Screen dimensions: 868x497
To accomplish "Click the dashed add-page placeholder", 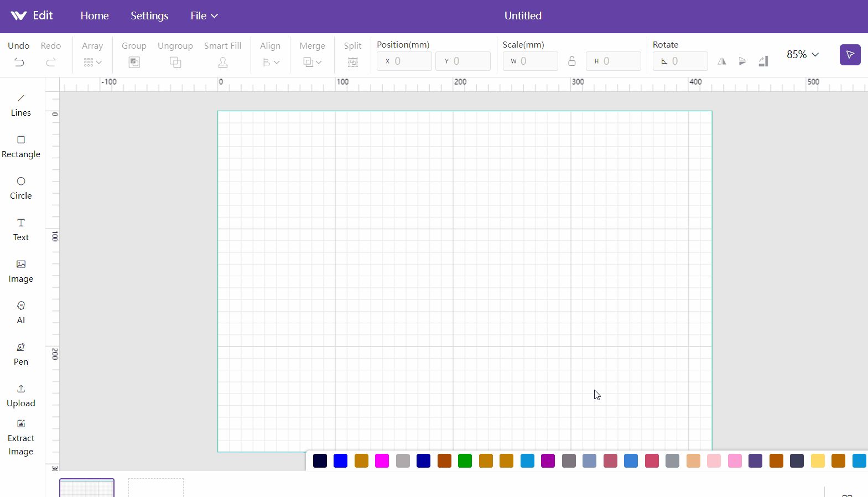I will click(156, 488).
